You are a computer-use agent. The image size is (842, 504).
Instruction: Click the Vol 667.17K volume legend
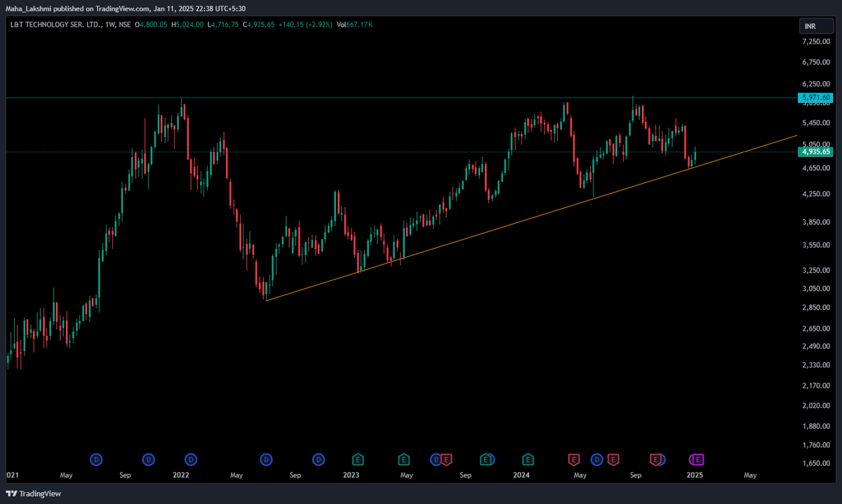tap(354, 25)
